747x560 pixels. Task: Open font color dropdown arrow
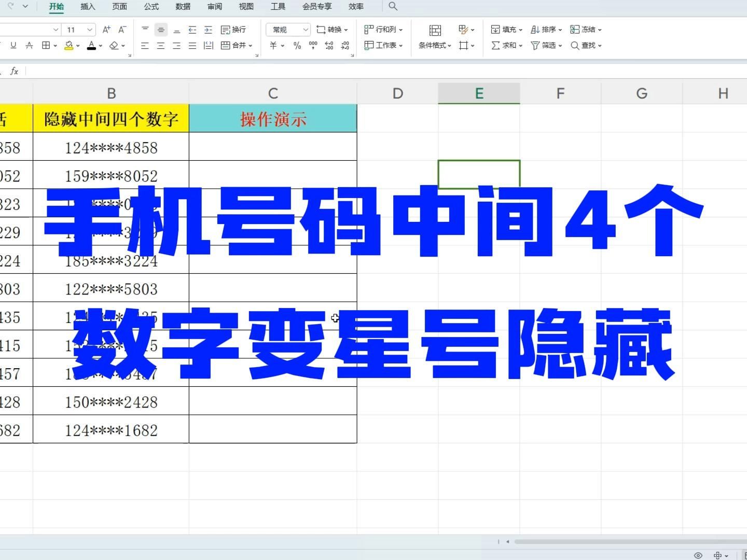101,46
